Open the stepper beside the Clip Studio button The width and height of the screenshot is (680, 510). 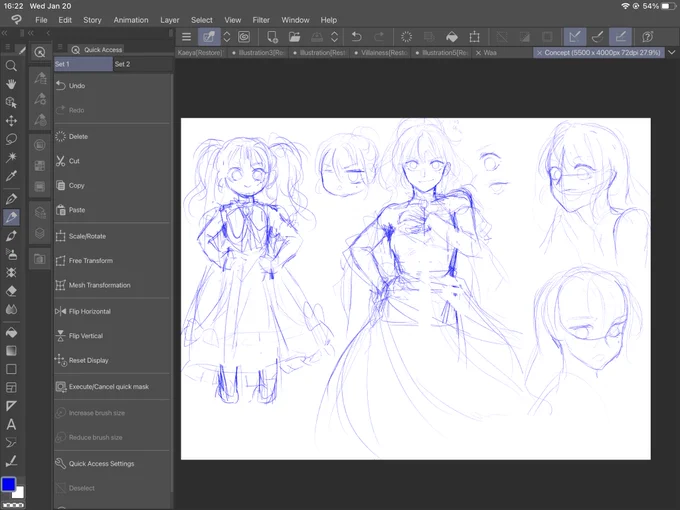(227, 37)
